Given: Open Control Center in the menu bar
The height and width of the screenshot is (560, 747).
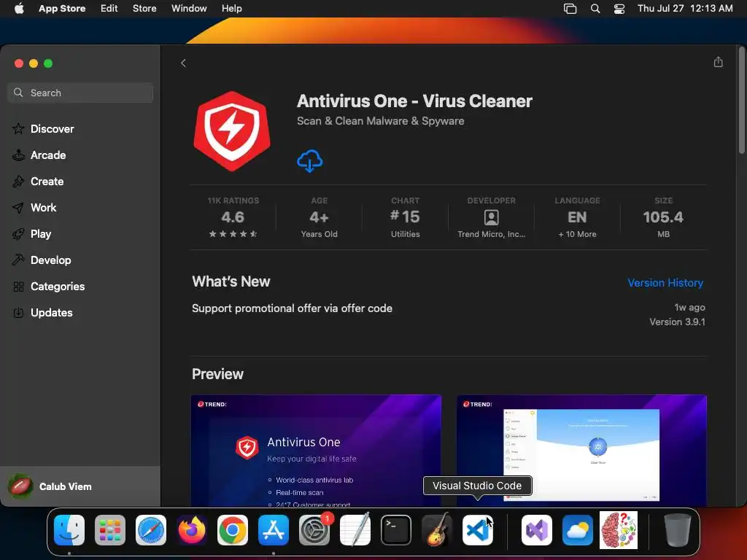Looking at the screenshot, I should tap(619, 9).
